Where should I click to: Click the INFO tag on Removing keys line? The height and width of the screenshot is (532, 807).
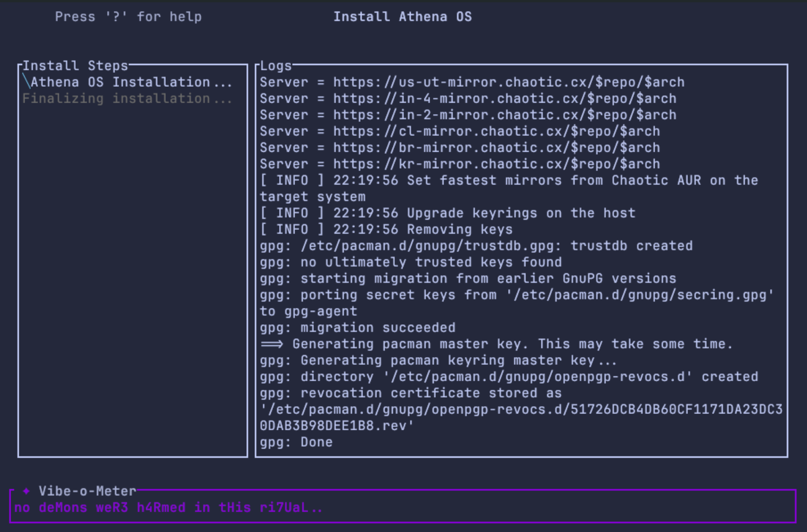292,229
